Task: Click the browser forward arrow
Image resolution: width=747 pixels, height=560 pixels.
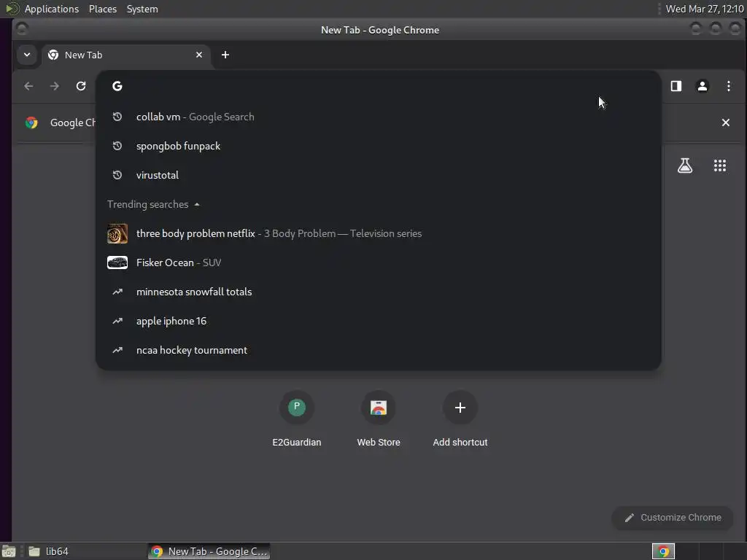Action: coord(55,86)
